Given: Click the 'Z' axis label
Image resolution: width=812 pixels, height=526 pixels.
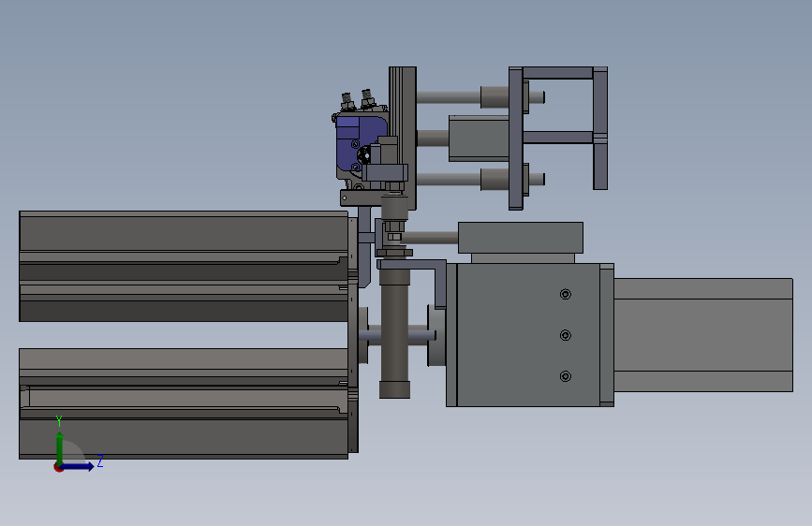Looking at the screenshot, I should click(x=100, y=461).
